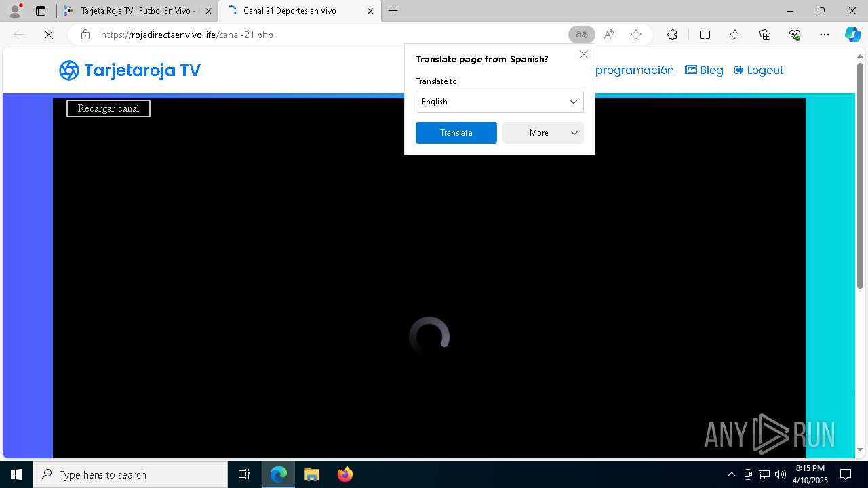
Task: Open the programación link
Action: 635,70
